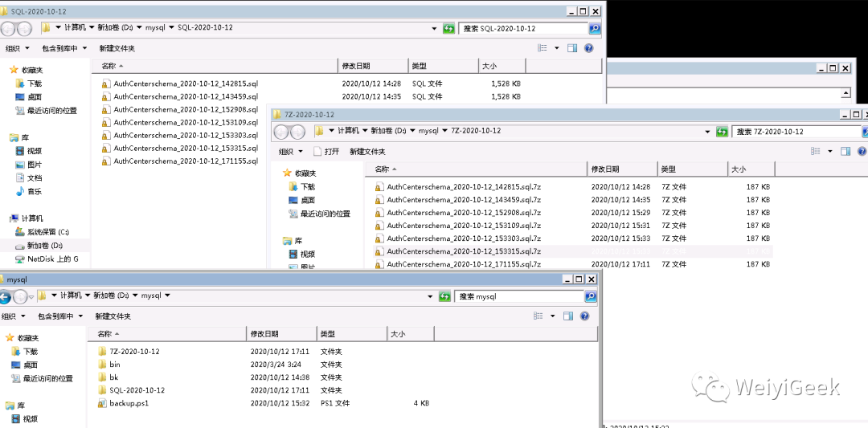Select AuthCenterschema_2020-10-12_152908.sql in SQL window

pyautogui.click(x=180, y=109)
